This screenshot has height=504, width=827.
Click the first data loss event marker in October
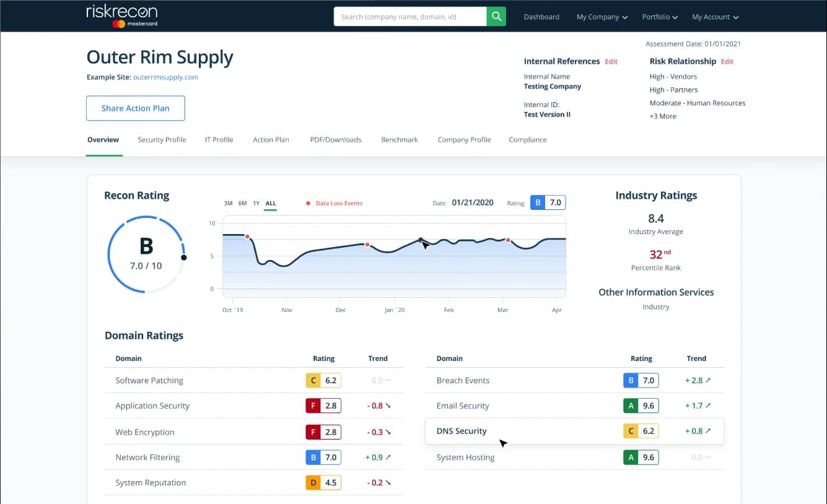tap(247, 237)
